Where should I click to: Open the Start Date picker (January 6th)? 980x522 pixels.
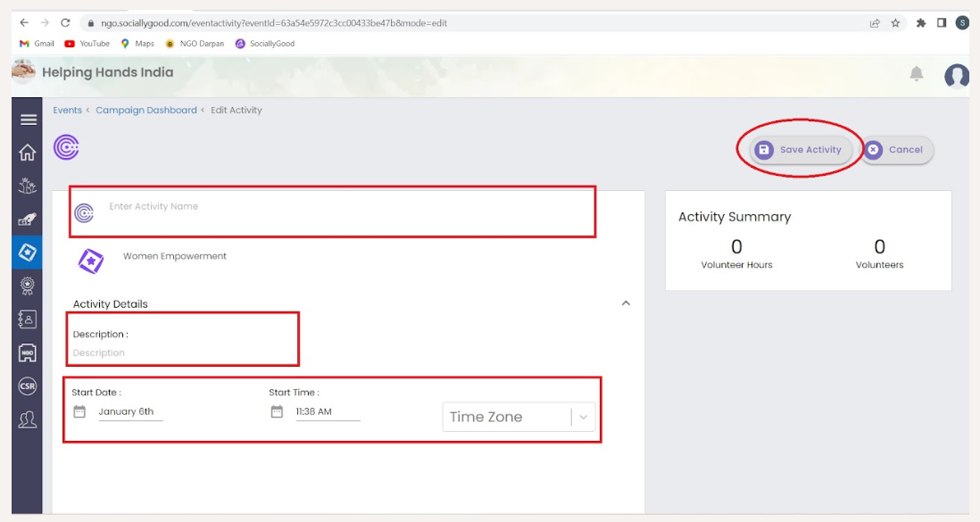tap(126, 412)
